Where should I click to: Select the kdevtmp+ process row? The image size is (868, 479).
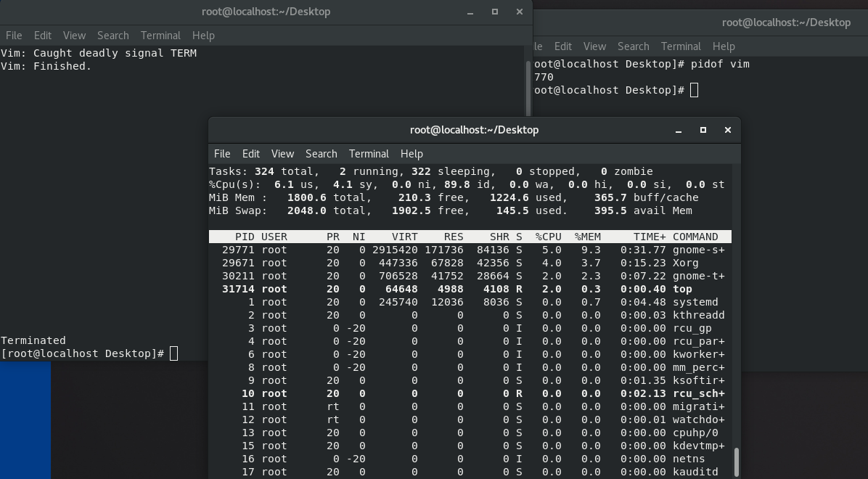470,446
